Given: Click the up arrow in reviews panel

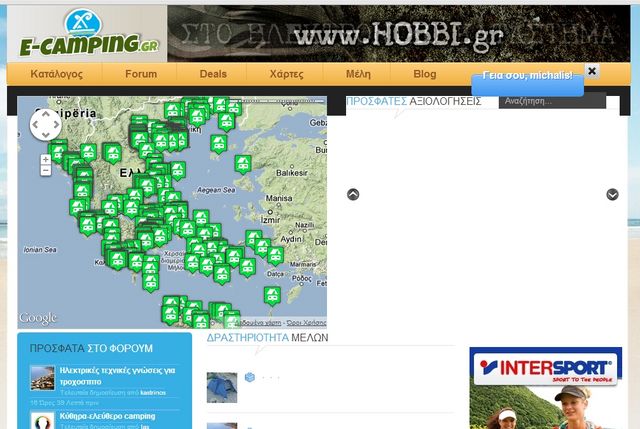Looking at the screenshot, I should pos(353,194).
